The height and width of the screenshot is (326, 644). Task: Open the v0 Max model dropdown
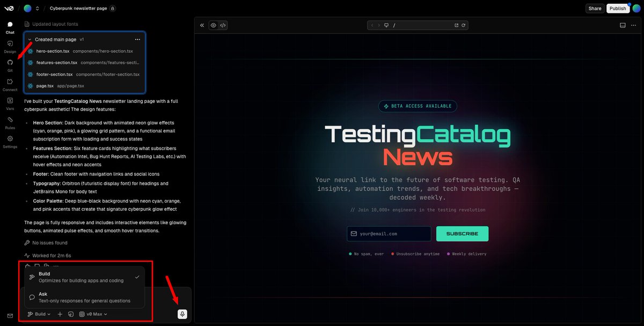click(96, 314)
